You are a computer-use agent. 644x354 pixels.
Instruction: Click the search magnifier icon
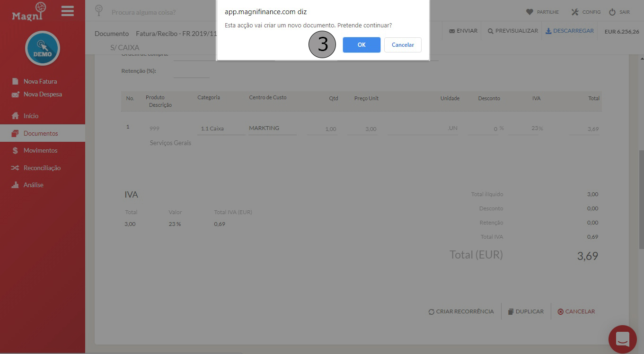click(x=99, y=10)
